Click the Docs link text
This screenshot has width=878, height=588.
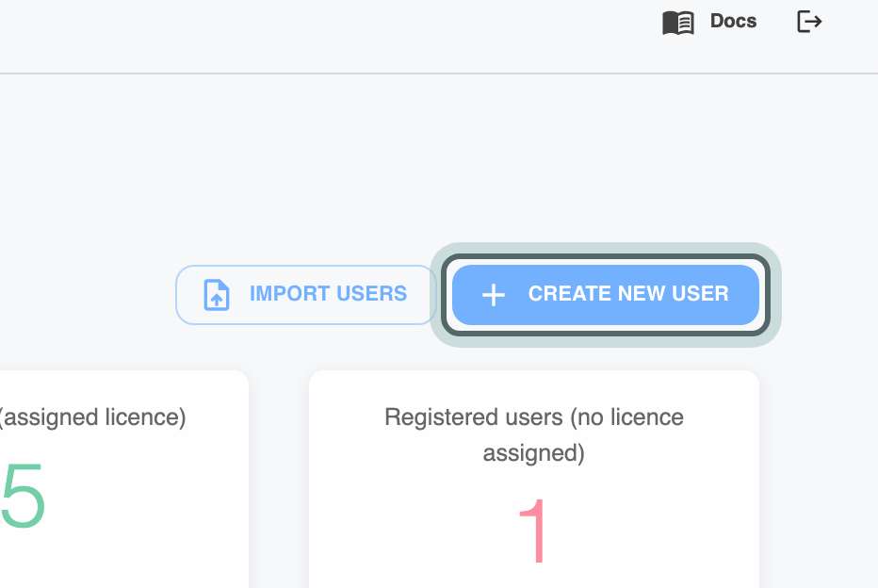[x=733, y=22]
